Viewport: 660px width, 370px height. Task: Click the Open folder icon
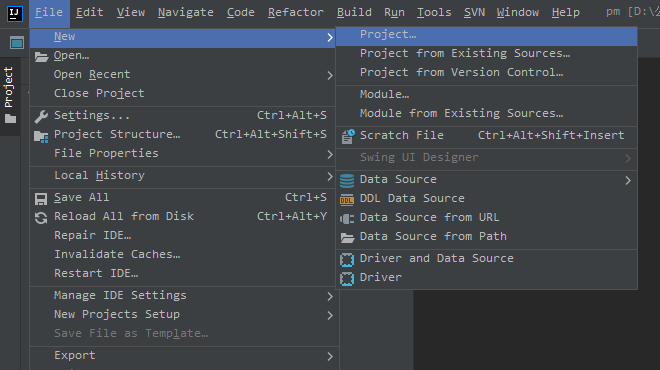pyautogui.click(x=41, y=56)
